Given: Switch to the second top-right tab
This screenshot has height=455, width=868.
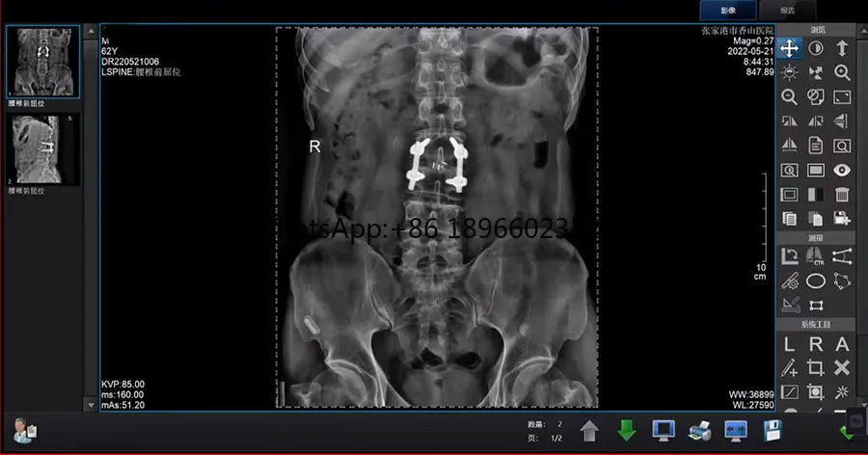Looking at the screenshot, I should (787, 11).
